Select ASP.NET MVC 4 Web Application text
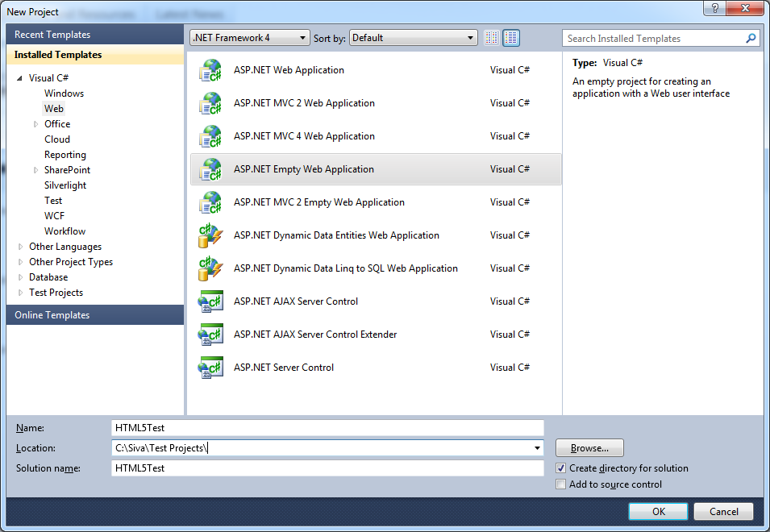This screenshot has height=532, width=770. [x=304, y=136]
